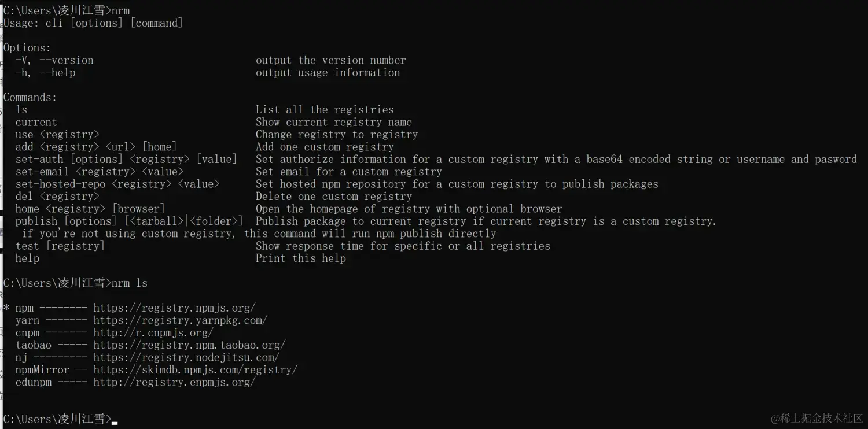Click the npm registry URL registry.npmjs.org
Screen dimensions: 868x429
coord(174,308)
